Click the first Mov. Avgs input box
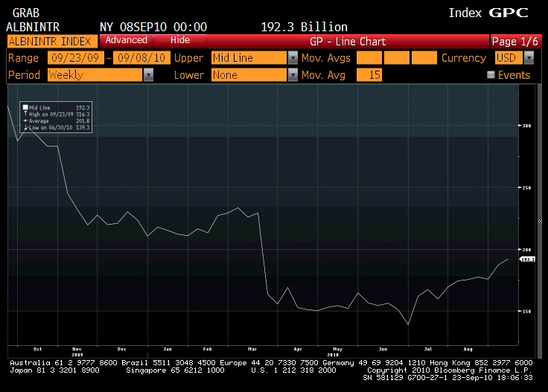Viewport: 548px width, 392px height. pyautogui.click(x=369, y=58)
